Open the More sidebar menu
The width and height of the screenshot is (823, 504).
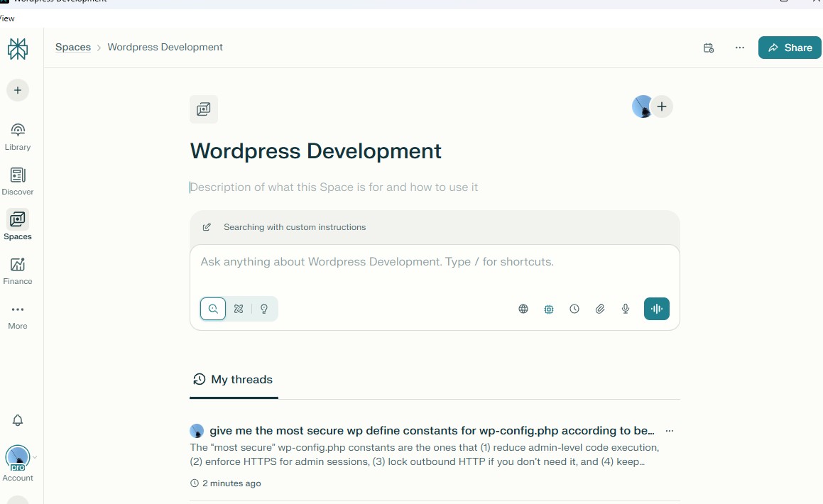18,316
